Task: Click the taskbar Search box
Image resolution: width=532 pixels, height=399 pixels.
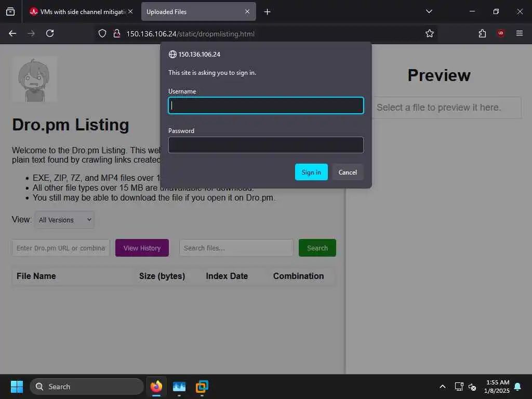Action: 87,387
